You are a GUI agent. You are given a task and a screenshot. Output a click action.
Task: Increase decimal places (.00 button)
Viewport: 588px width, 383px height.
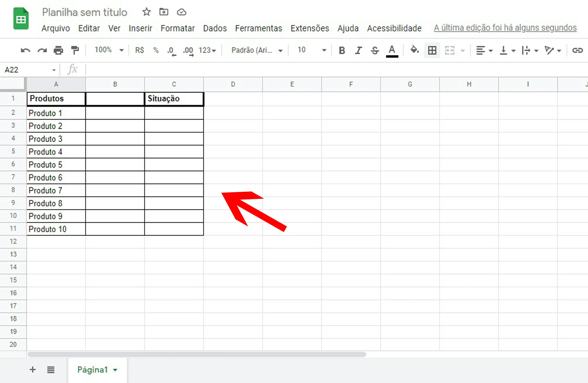tap(188, 51)
